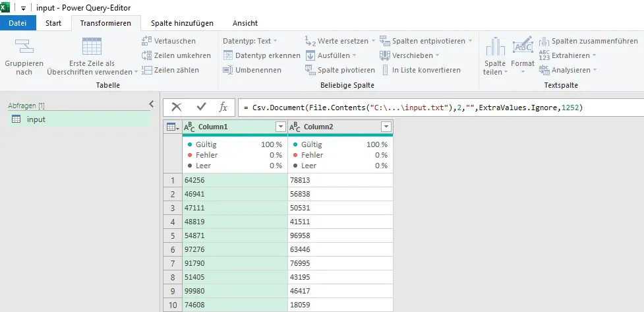Select row number 3 header

pyautogui.click(x=173, y=208)
